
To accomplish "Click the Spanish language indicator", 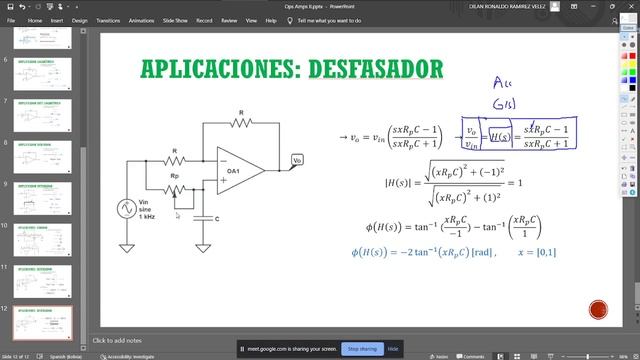I will [65, 357].
